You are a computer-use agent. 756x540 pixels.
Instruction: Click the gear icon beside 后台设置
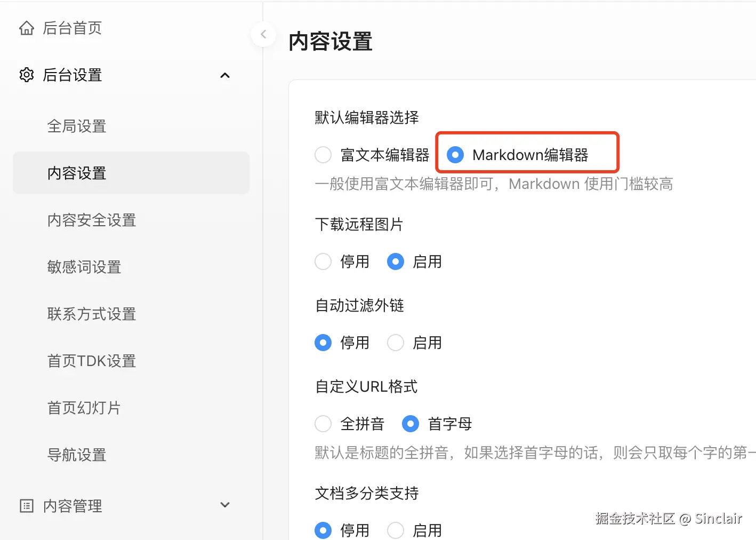pyautogui.click(x=27, y=75)
